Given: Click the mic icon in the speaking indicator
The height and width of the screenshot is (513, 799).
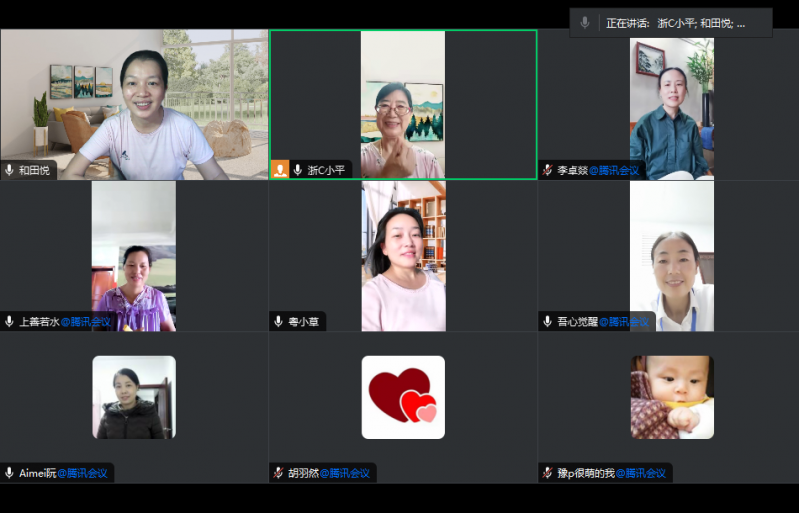Looking at the screenshot, I should click(x=585, y=22).
